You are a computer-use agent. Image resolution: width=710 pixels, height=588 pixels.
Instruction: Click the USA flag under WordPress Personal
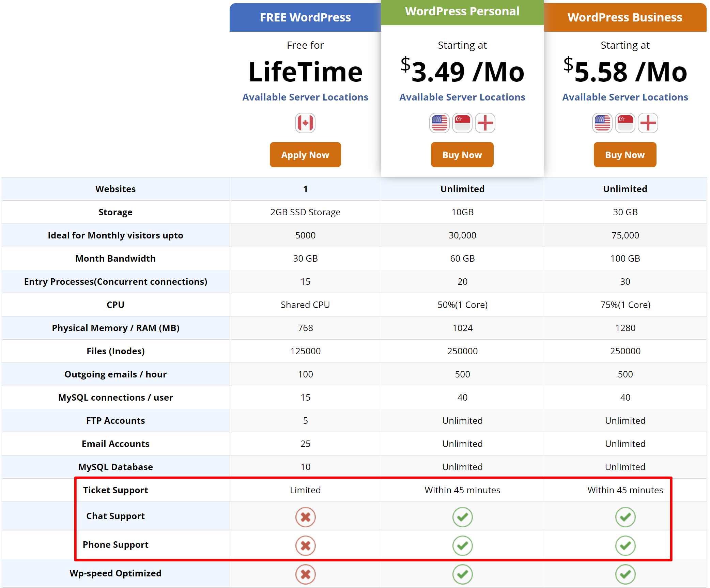point(439,123)
